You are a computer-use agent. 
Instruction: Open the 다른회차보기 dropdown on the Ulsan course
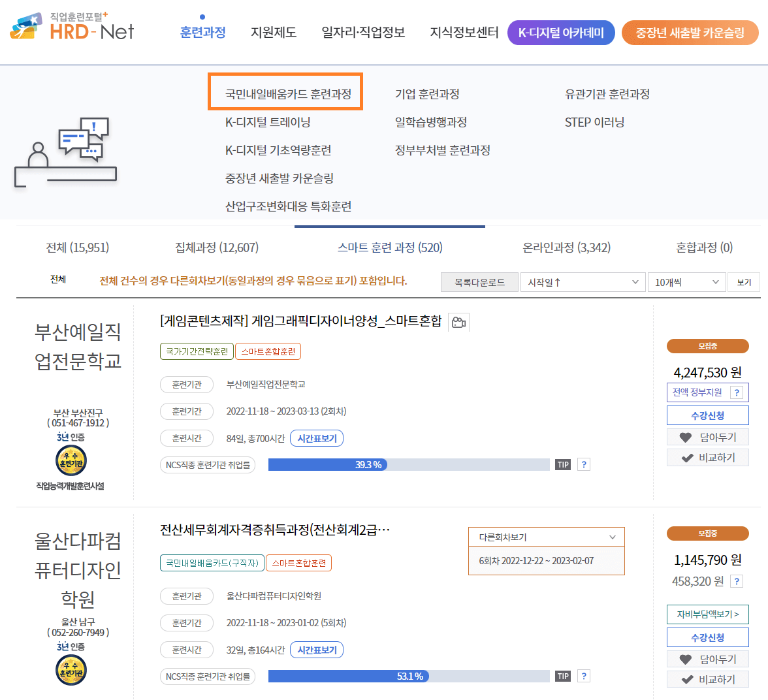pyautogui.click(x=546, y=536)
